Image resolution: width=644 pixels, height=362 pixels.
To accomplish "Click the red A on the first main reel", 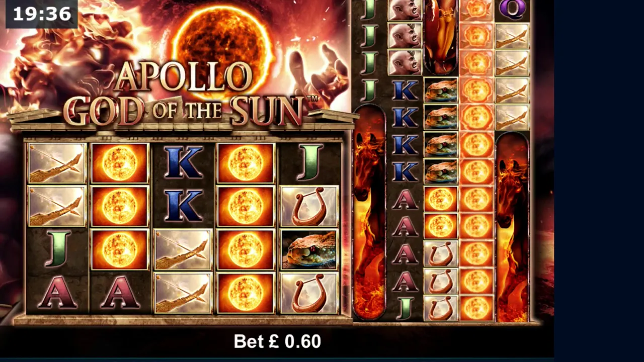I will coord(57,293).
